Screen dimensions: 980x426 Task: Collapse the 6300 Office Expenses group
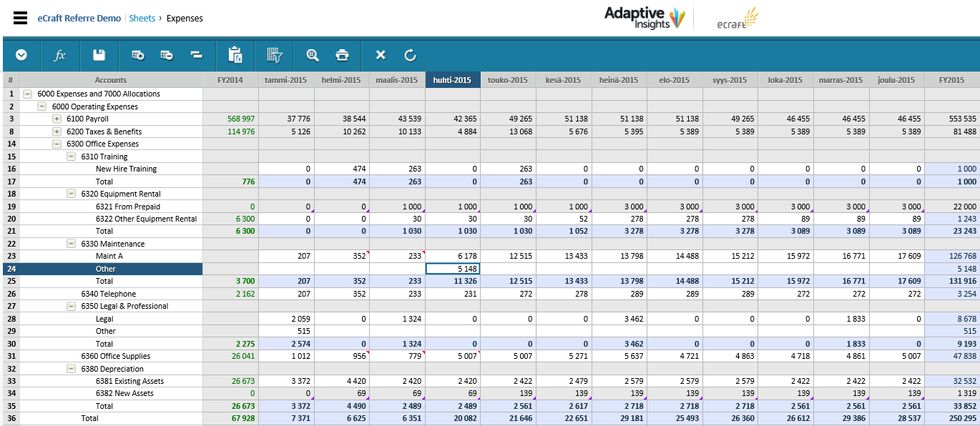(x=57, y=144)
